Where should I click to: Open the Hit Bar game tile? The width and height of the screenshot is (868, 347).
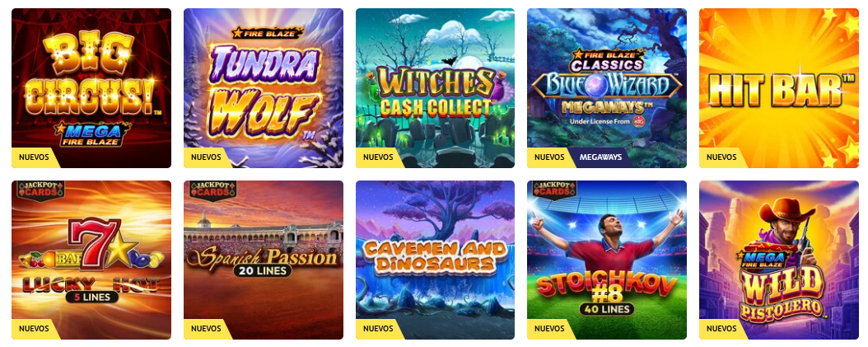(x=779, y=88)
